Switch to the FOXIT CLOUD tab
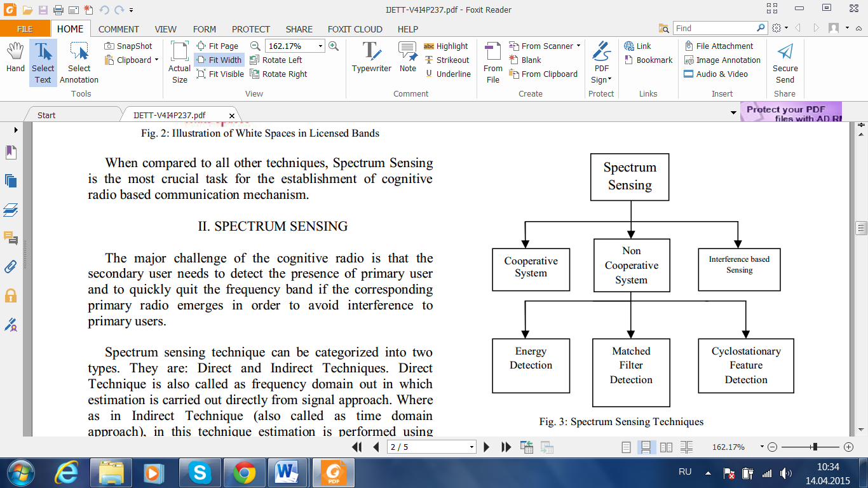Image resolution: width=868 pixels, height=488 pixels. 355,29
